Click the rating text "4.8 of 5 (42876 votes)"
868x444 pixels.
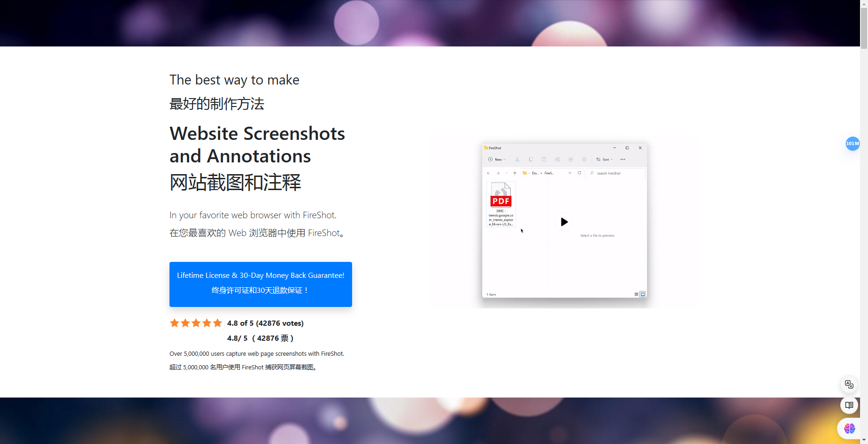[x=265, y=323]
